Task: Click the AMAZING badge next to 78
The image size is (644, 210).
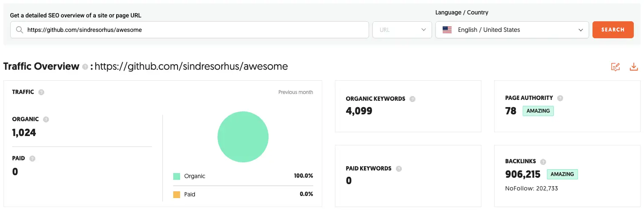Action: pyautogui.click(x=538, y=111)
